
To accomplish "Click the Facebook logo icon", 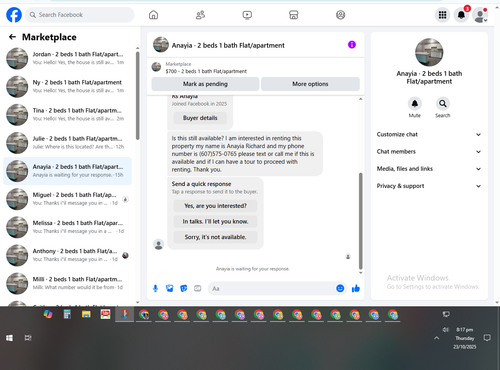I will 14,15.
